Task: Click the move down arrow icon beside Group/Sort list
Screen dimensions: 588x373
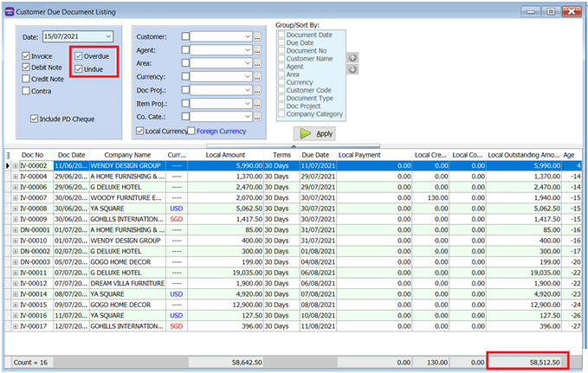Action: tap(352, 69)
